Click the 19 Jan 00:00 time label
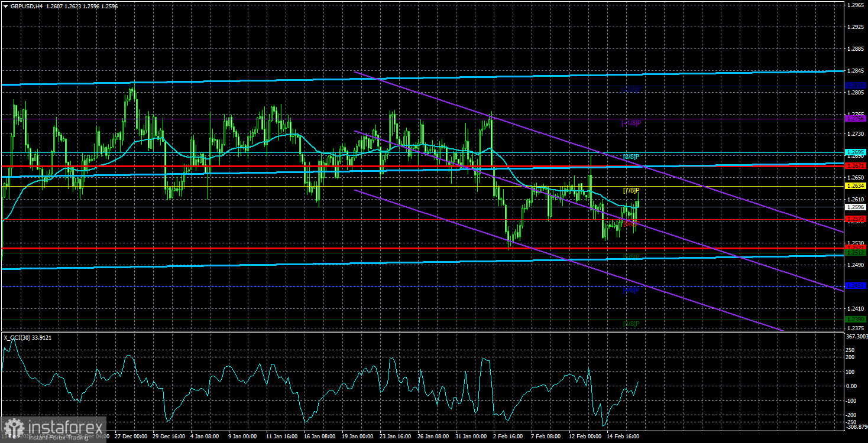Viewport: 868px width, 443px height. coord(358,437)
